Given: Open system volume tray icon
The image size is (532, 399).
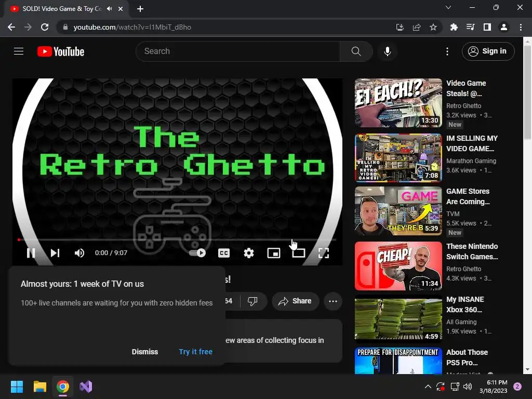Looking at the screenshot, I should coord(468,387).
